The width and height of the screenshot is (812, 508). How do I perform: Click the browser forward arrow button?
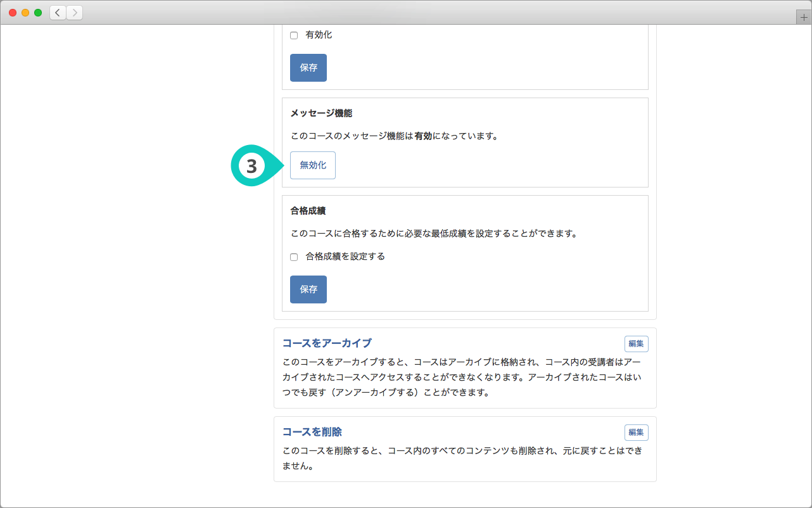(75, 13)
